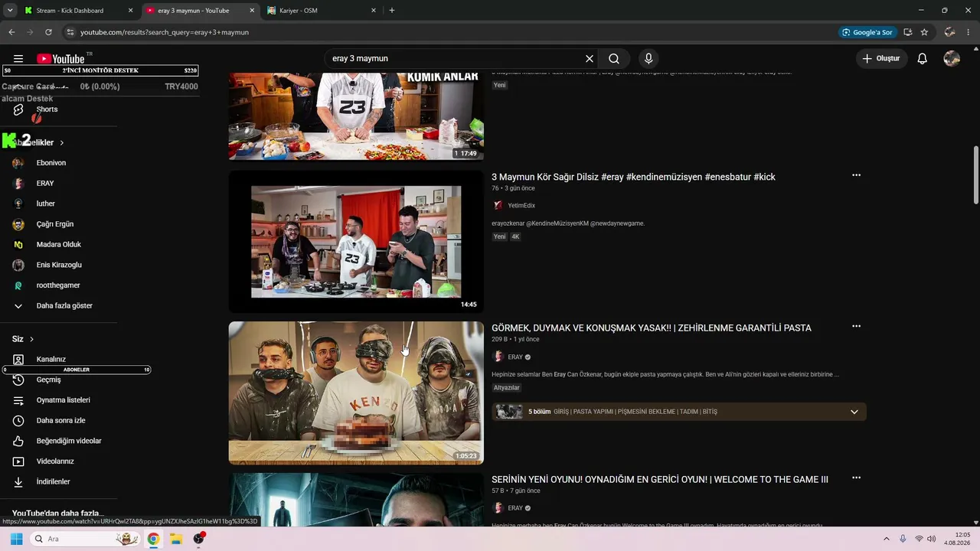This screenshot has width=980, height=551.
Task: Open a new browser tab
Action: (392, 11)
